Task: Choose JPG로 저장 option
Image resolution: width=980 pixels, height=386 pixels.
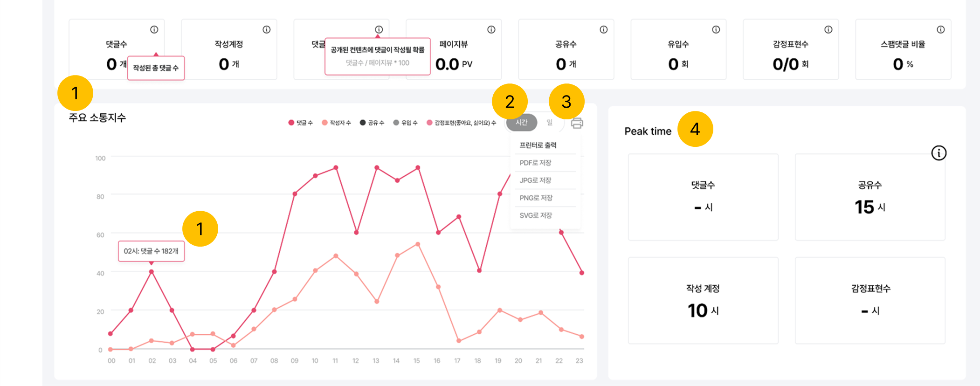Action: point(536,180)
